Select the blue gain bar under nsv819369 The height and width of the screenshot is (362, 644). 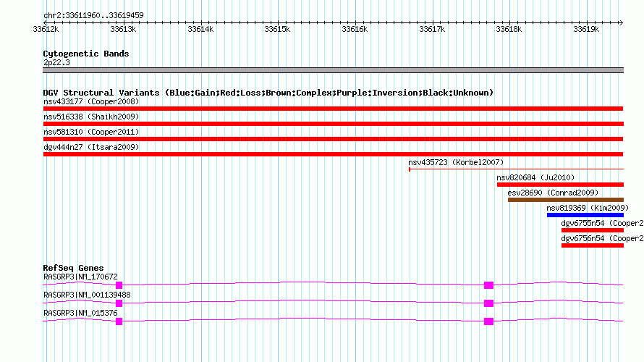[585, 215]
